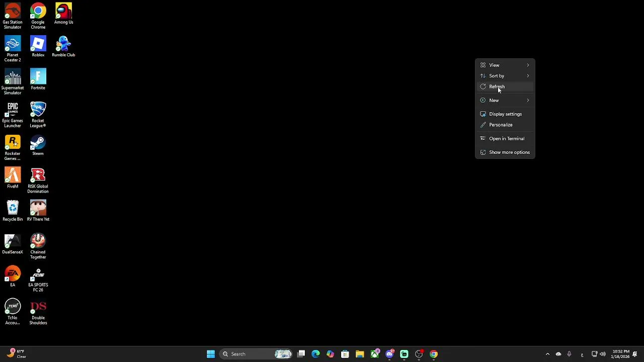644x362 pixels.
Task: Open the volume control tray icon
Action: coord(603,354)
